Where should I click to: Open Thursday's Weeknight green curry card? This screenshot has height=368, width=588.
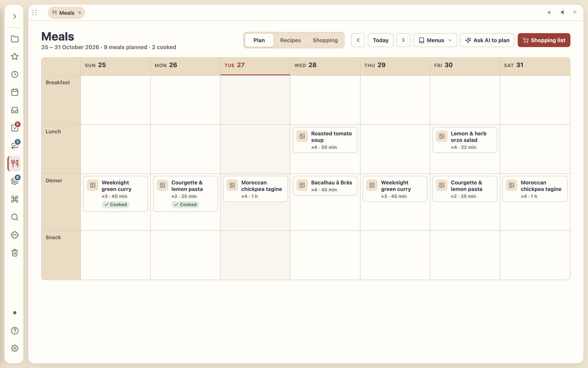[x=395, y=189]
